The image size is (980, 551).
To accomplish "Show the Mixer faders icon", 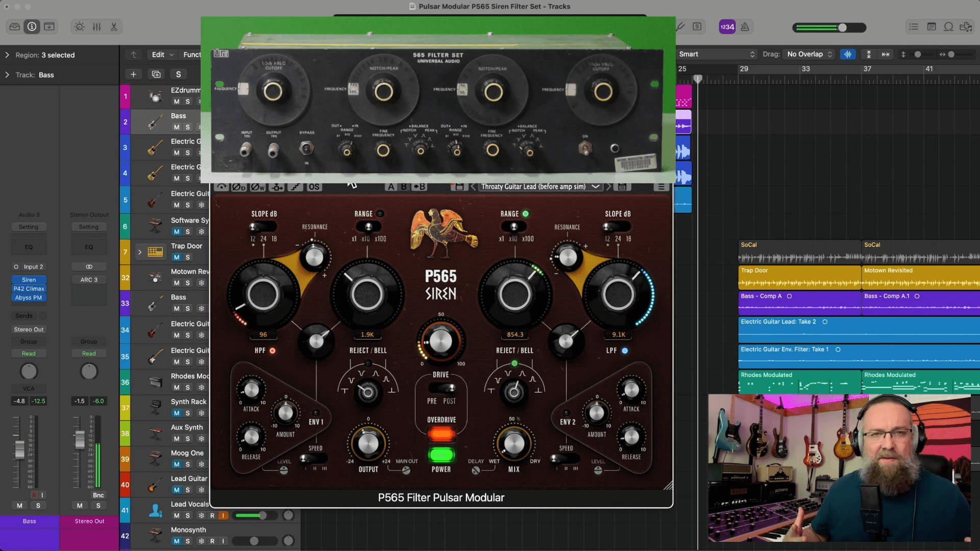I will point(96,27).
